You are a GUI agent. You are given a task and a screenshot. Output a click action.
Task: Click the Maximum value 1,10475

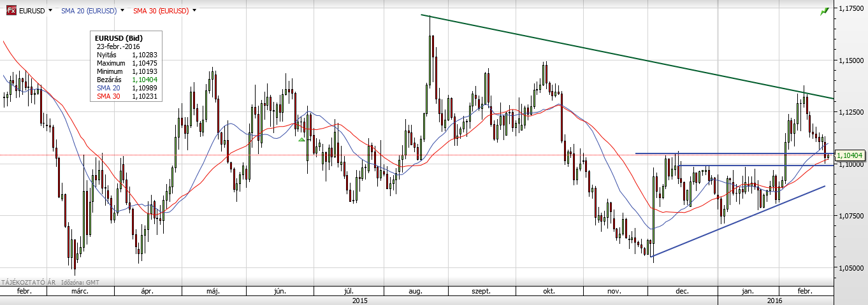coord(144,64)
